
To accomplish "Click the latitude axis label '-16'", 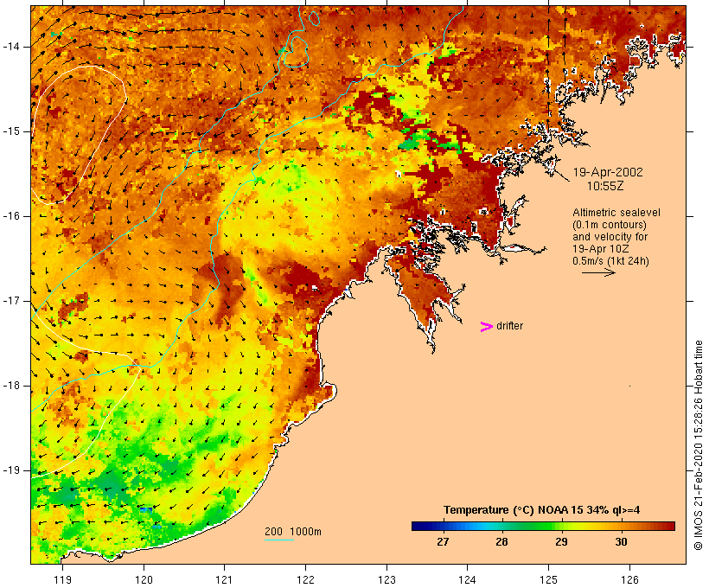I will pos(11,216).
